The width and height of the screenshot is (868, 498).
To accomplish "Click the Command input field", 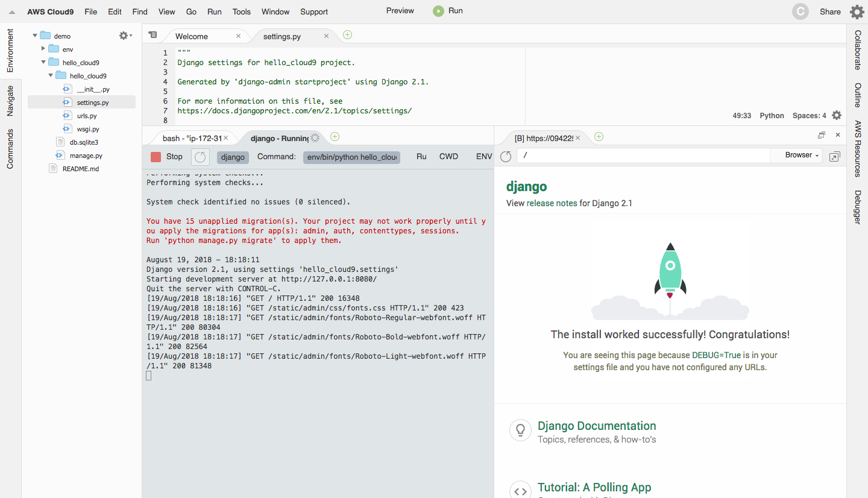I will point(351,157).
